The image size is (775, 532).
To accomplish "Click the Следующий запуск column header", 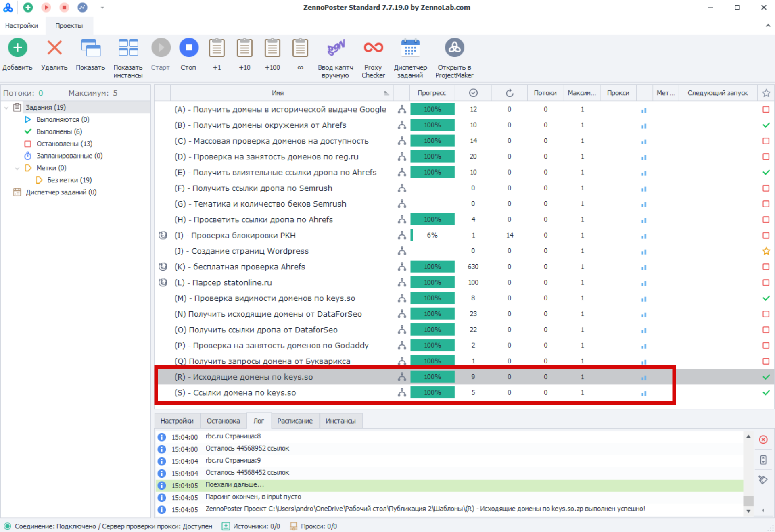I will pos(718,93).
